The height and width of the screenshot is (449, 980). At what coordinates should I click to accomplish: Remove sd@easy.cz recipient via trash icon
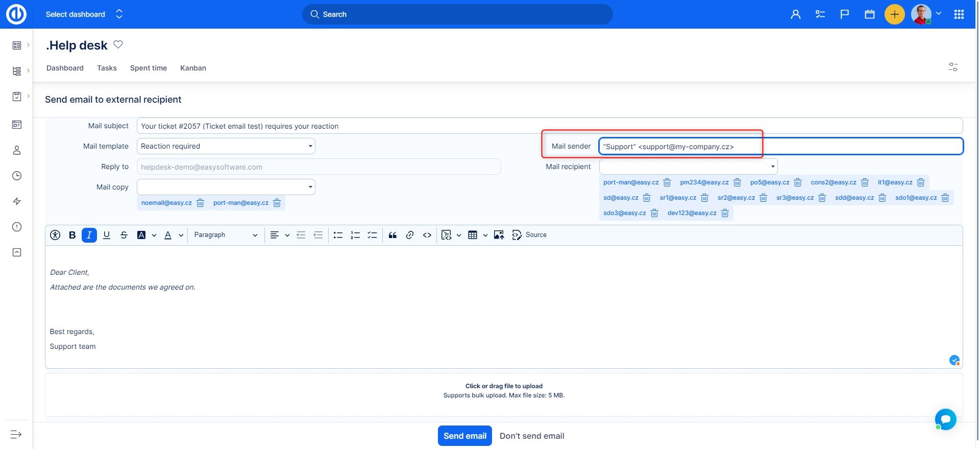pyautogui.click(x=647, y=198)
